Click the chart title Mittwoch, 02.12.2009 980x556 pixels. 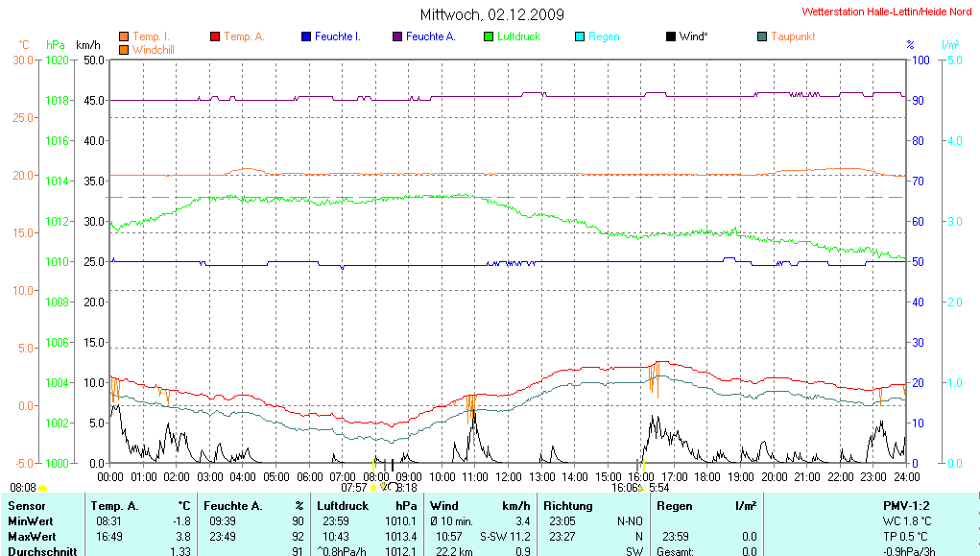[492, 14]
